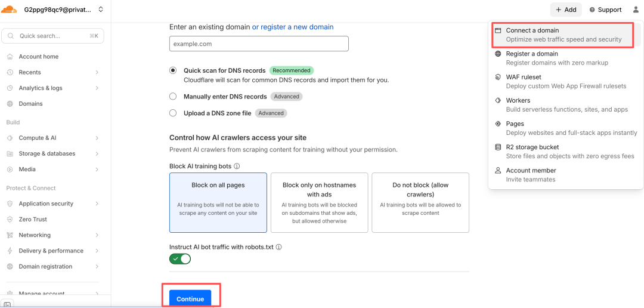This screenshot has height=308, width=644.
Task: Click the Connect a domain window icon
Action: 498,30
